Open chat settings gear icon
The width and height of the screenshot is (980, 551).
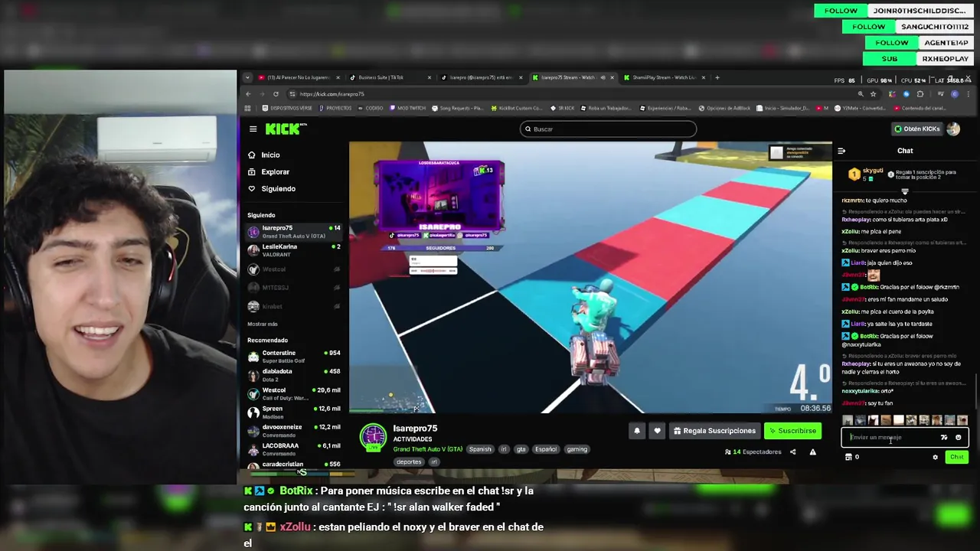[x=935, y=457]
